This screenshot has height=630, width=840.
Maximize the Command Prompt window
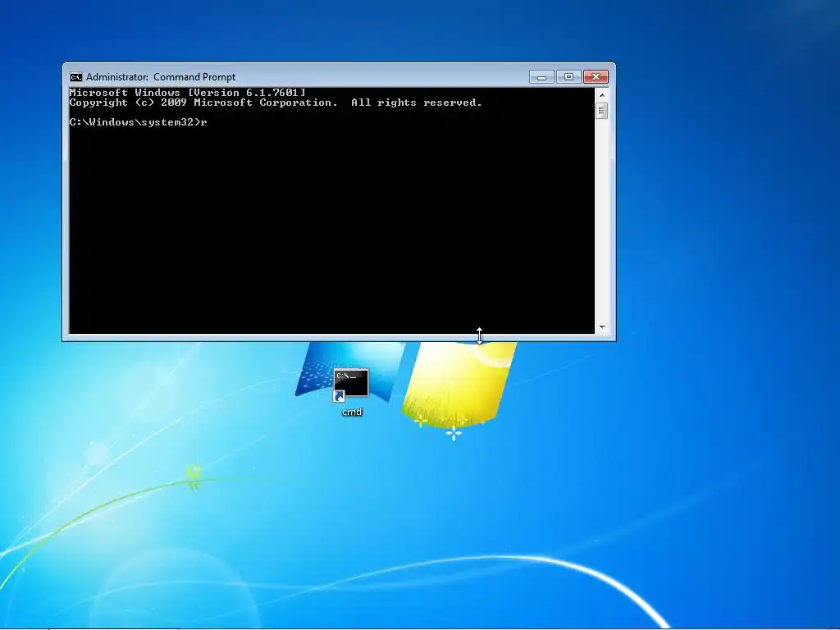(x=568, y=77)
